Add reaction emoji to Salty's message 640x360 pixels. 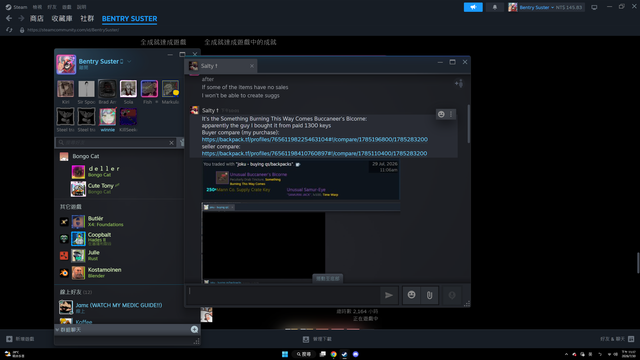[441, 114]
